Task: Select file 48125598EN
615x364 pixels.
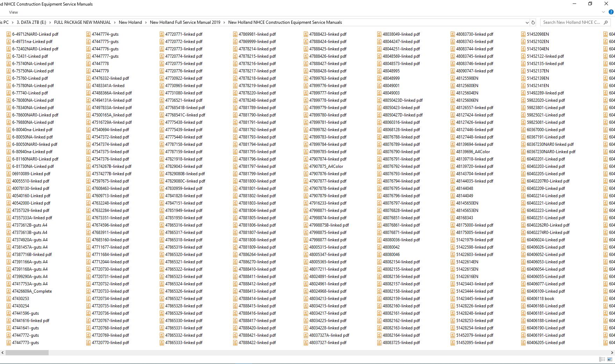Action: click(x=465, y=78)
